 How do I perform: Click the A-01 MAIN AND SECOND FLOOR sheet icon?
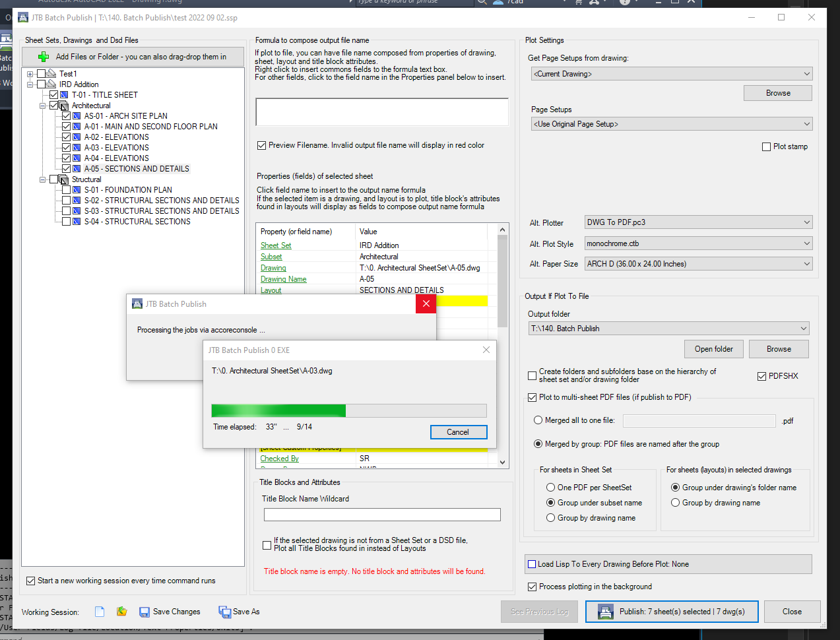point(77,127)
